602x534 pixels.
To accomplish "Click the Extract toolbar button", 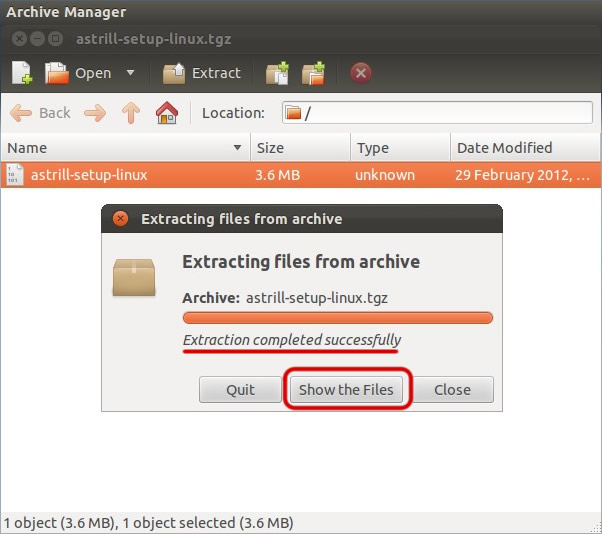I will pyautogui.click(x=202, y=73).
